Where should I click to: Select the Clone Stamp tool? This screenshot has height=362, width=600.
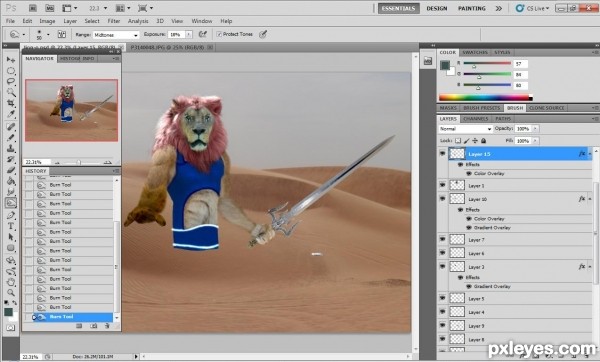point(11,148)
